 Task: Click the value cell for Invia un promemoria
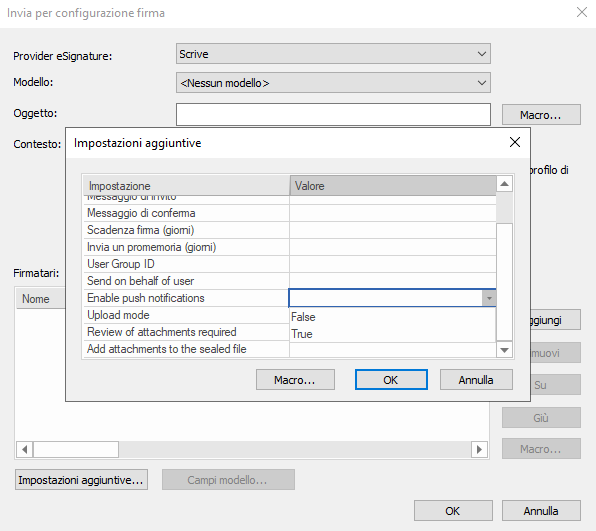[393, 247]
